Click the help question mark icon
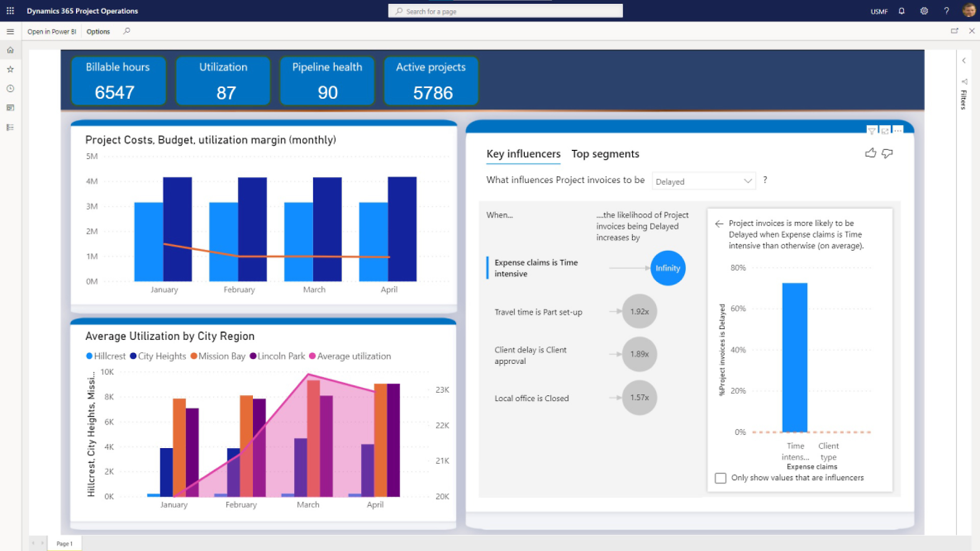980x551 pixels. point(947,11)
